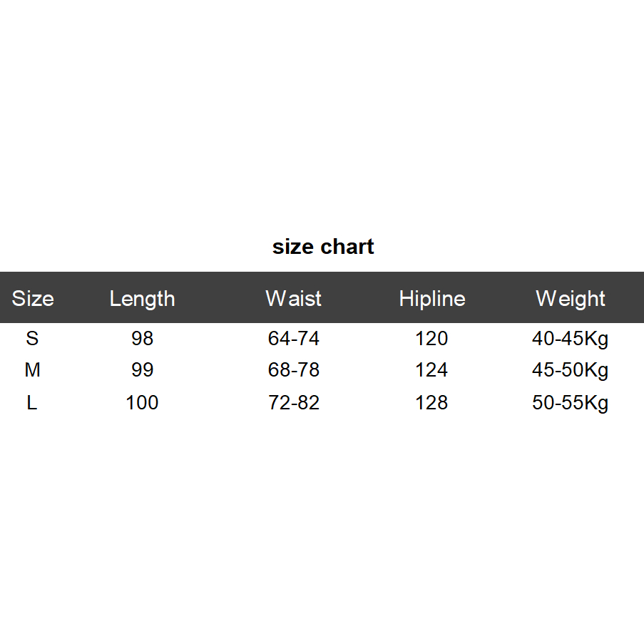
Task: Click the hipline value 124
Action: [x=431, y=370]
